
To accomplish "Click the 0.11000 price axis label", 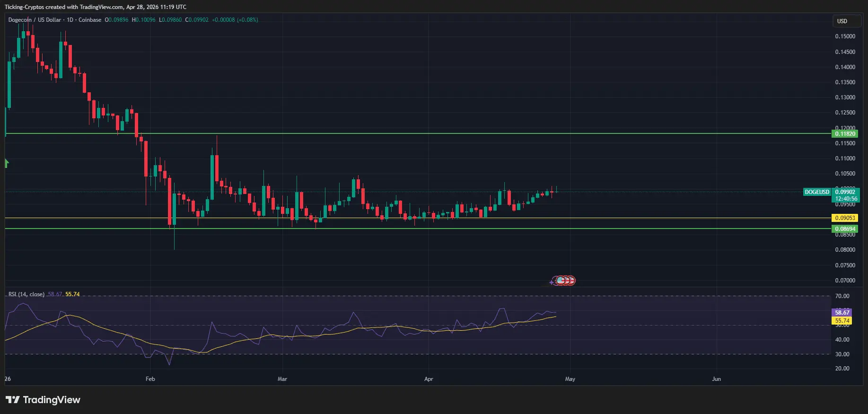I will click(x=845, y=159).
